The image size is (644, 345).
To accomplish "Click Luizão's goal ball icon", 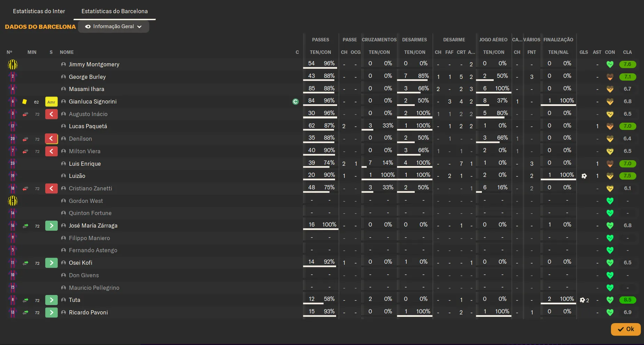I will pos(584,176).
